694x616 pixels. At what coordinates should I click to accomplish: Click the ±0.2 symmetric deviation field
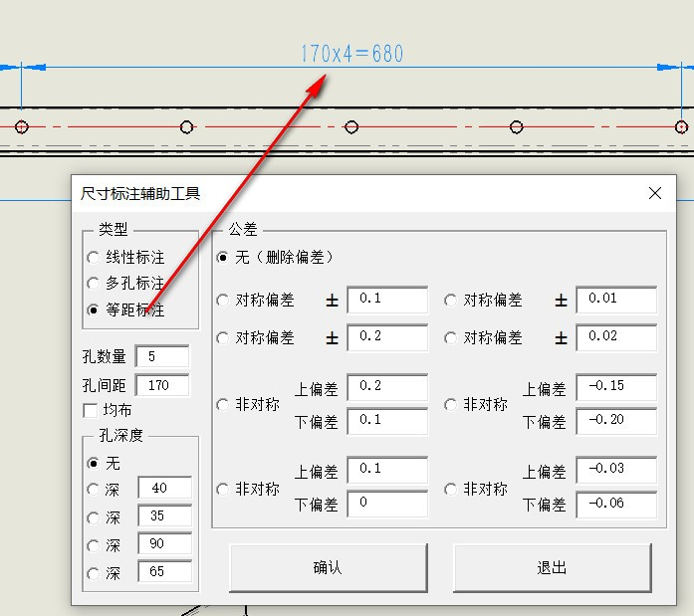[387, 337]
